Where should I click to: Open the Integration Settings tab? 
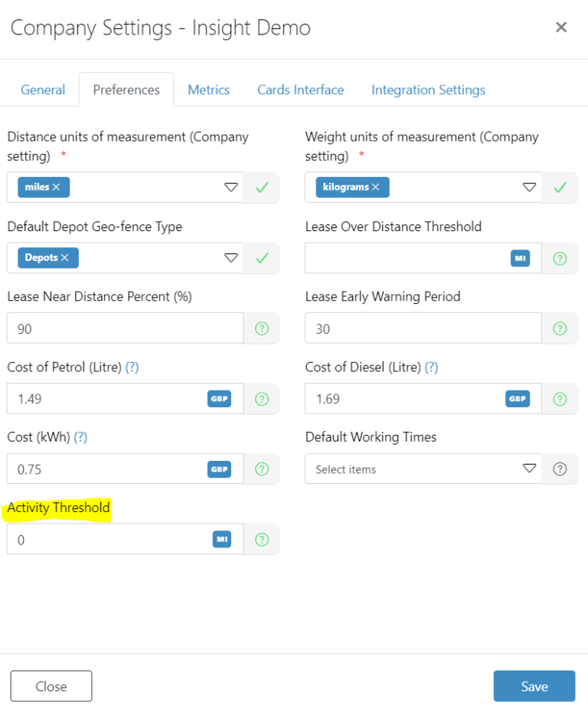pos(428,90)
